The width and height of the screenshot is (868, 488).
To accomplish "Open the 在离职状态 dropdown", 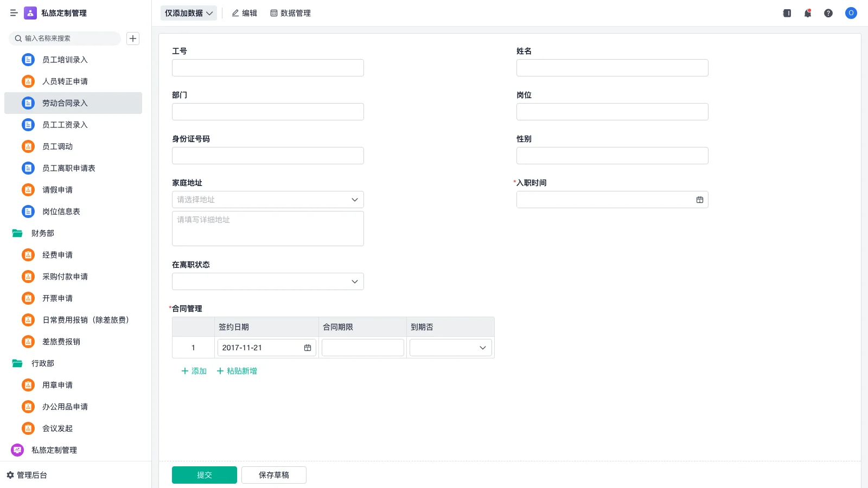I will [x=267, y=281].
